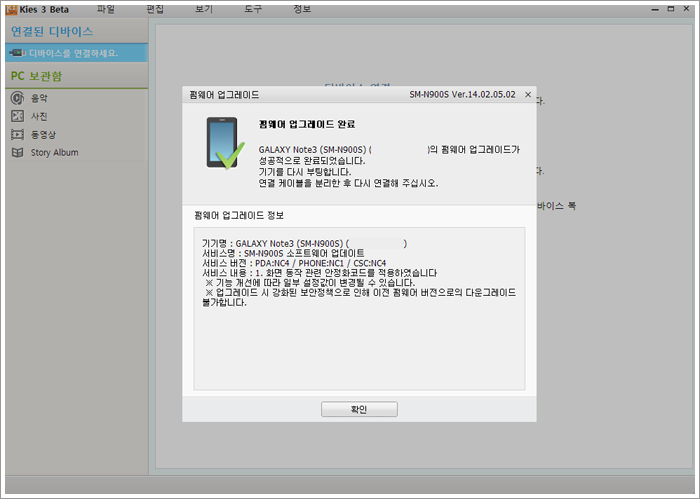Close the 펌웨어 업그레이드 dialog
The image size is (700, 499).
click(x=528, y=95)
